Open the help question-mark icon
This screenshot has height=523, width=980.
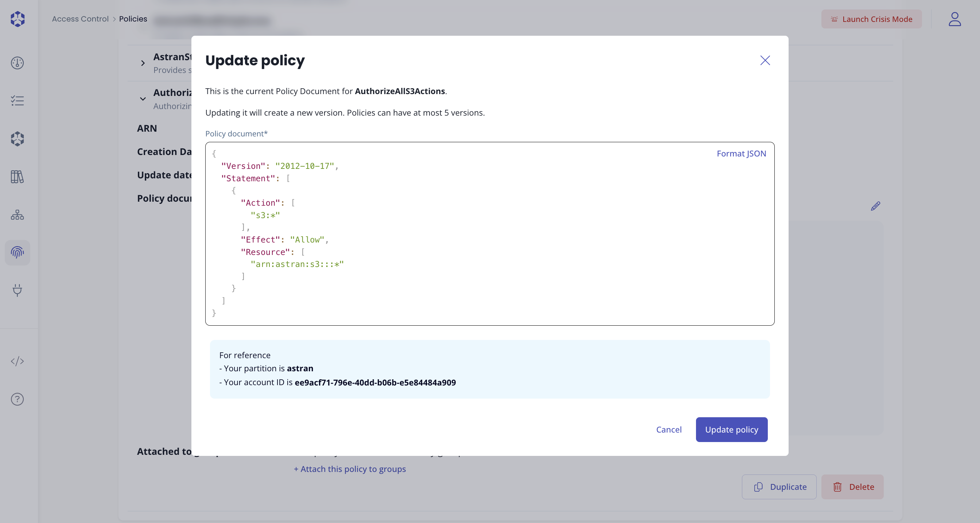click(x=17, y=399)
